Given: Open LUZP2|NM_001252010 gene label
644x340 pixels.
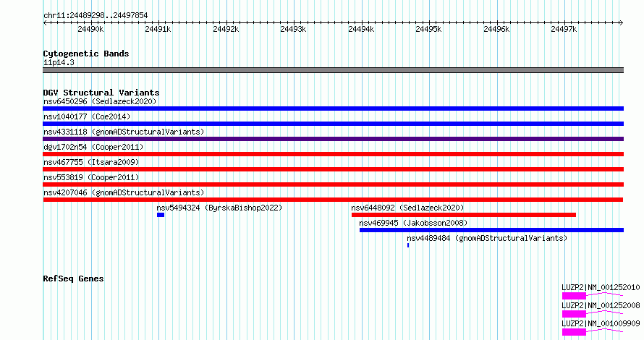Looking at the screenshot, I should [x=601, y=287].
